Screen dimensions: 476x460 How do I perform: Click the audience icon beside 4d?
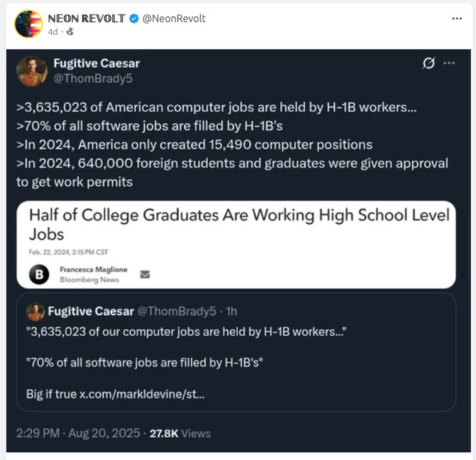[x=69, y=32]
